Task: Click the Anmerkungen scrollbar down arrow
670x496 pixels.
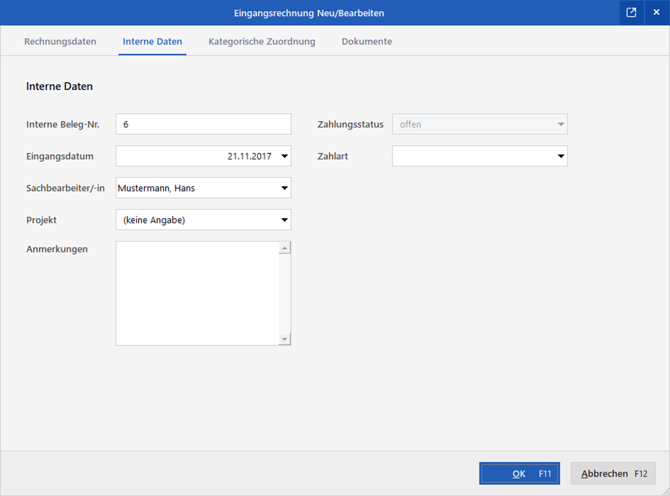Action: [285, 339]
